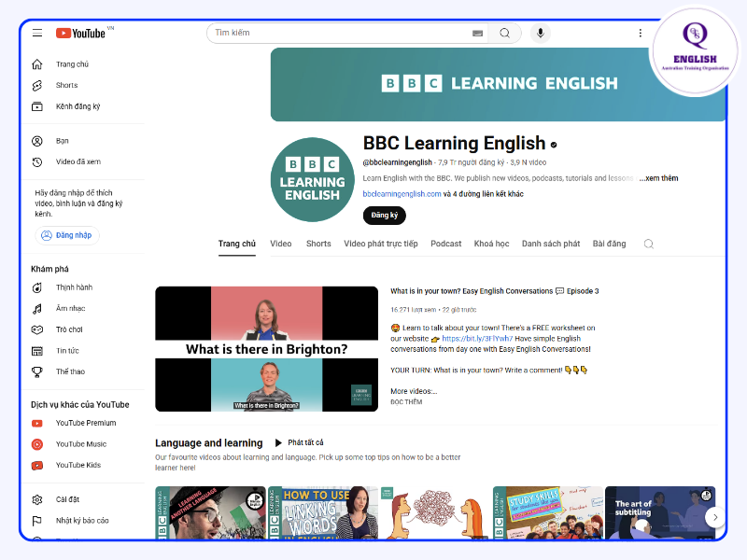This screenshot has width=747, height=560.
Task: Click the YouTube Kids icon
Action: tap(37, 465)
